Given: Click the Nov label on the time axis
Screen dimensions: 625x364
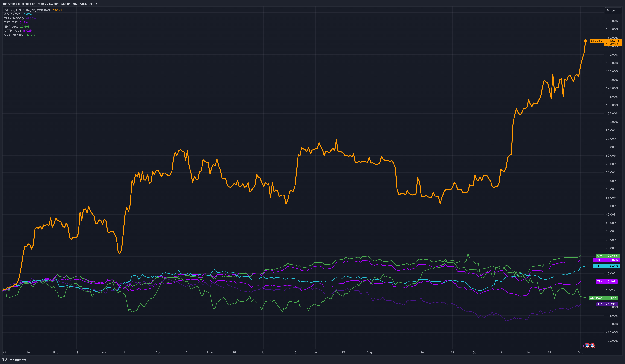Looking at the screenshot, I should tap(529, 352).
